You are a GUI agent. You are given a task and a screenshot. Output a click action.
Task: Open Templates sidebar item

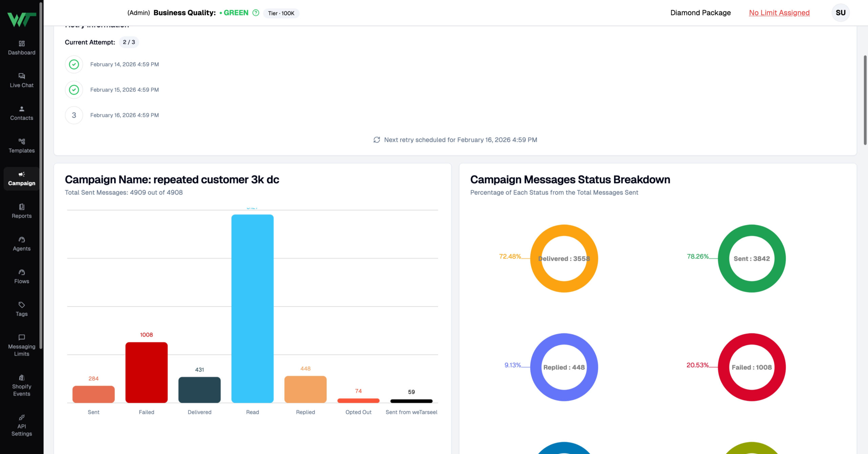(x=22, y=146)
